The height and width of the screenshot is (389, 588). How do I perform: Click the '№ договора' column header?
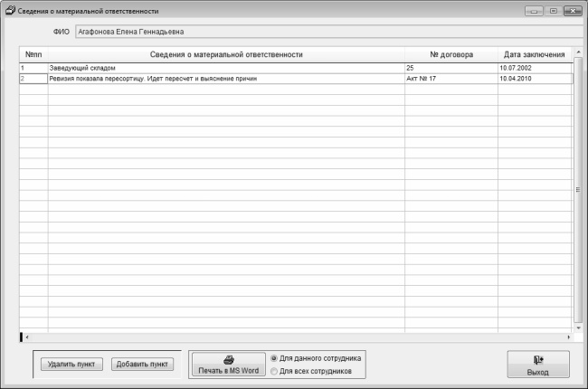450,54
